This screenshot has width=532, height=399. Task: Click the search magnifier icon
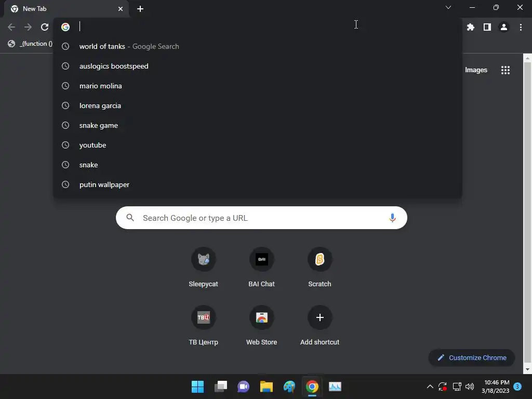[130, 218]
